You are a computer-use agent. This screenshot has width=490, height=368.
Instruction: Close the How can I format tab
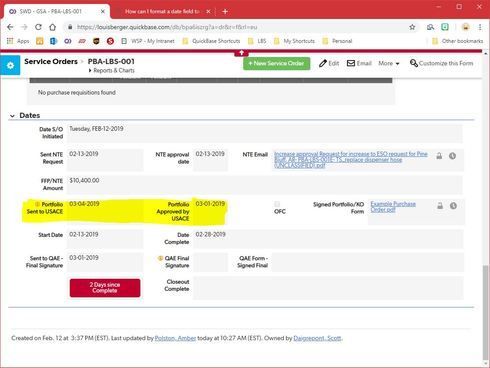coord(208,11)
